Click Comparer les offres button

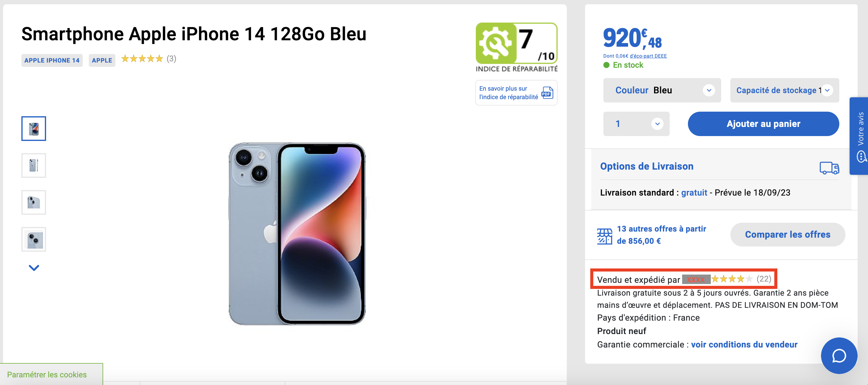(787, 234)
